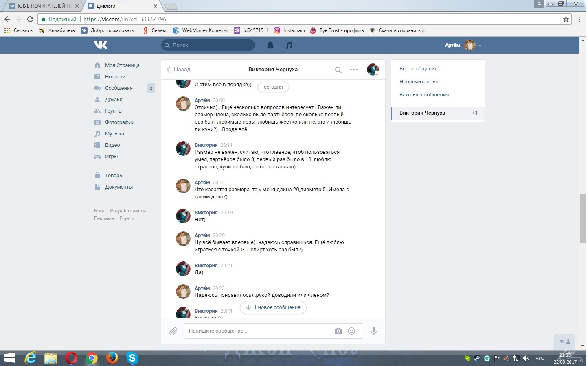The image size is (588, 366).
Task: Launch Internet Explorer from the taskbar
Action: point(31,358)
